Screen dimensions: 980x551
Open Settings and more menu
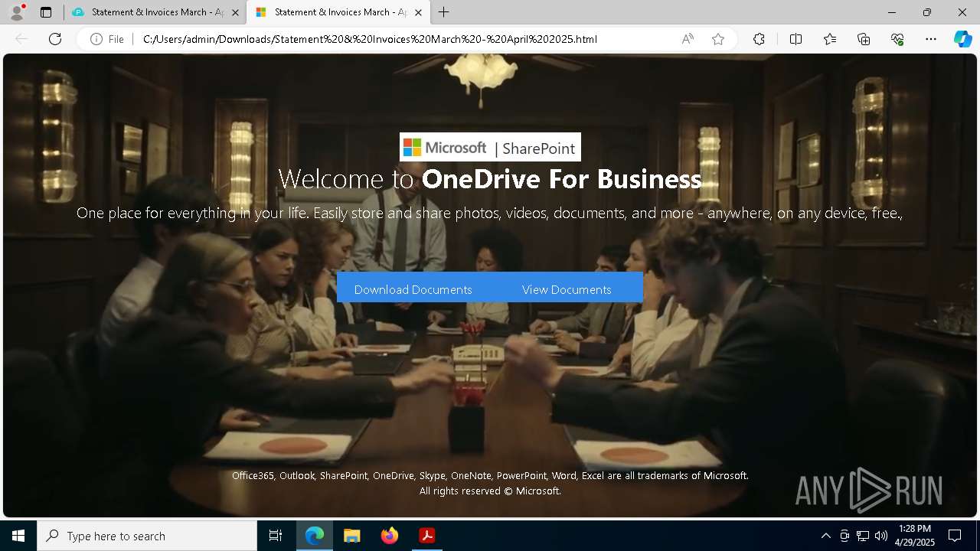pos(931,39)
